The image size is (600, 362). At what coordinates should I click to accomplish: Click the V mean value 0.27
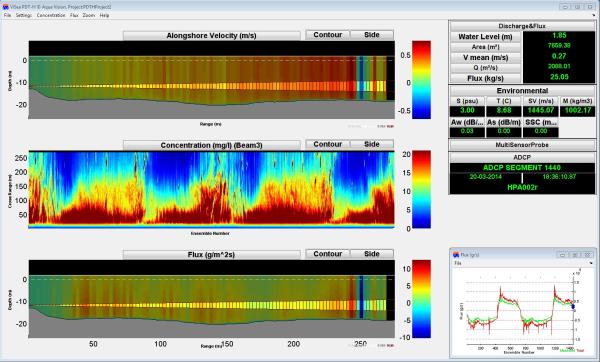559,56
